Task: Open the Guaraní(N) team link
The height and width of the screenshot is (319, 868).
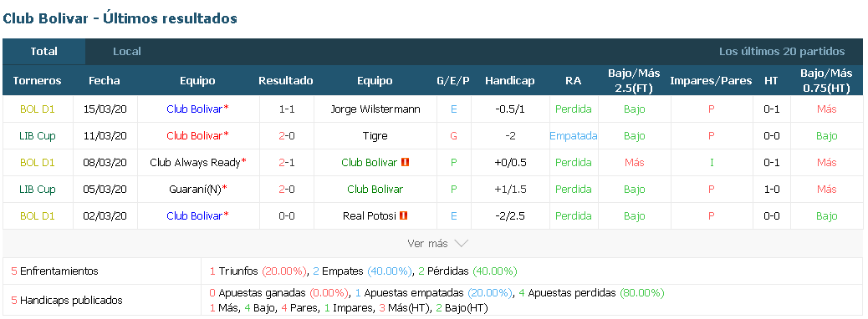Action: (196, 189)
